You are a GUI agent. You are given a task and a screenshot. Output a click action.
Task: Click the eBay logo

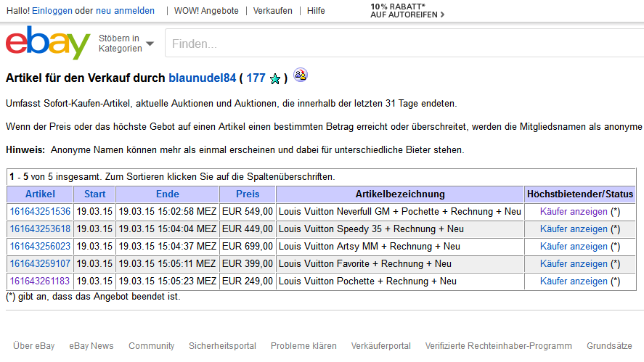(x=48, y=42)
